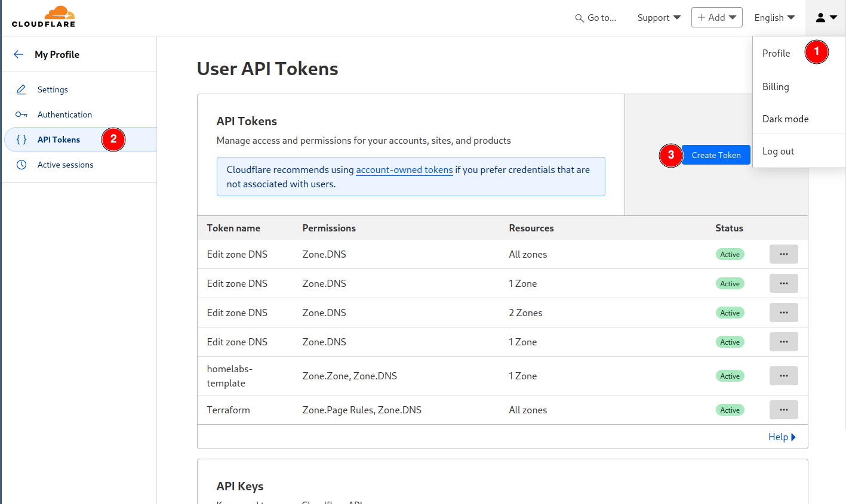Select Profile from the user menu
Viewport: 846px width, 504px height.
(x=776, y=53)
